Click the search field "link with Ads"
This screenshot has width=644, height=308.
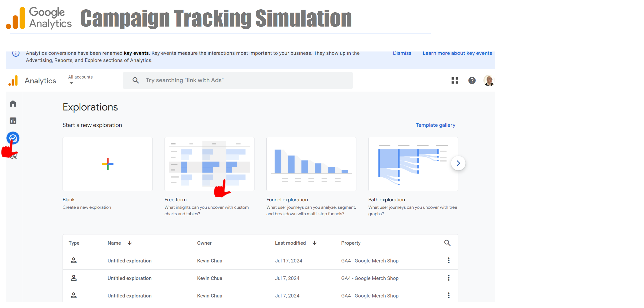(238, 80)
